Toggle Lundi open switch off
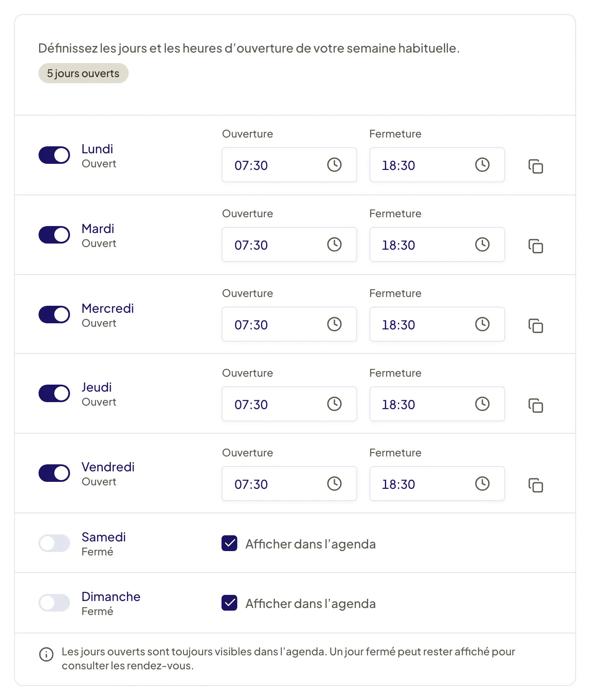 (54, 155)
